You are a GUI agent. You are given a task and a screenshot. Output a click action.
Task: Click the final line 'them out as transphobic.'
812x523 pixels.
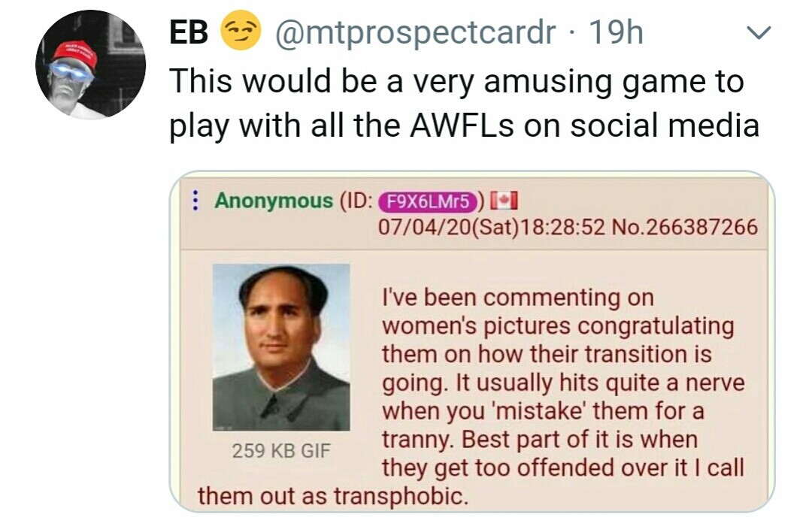[333, 495]
